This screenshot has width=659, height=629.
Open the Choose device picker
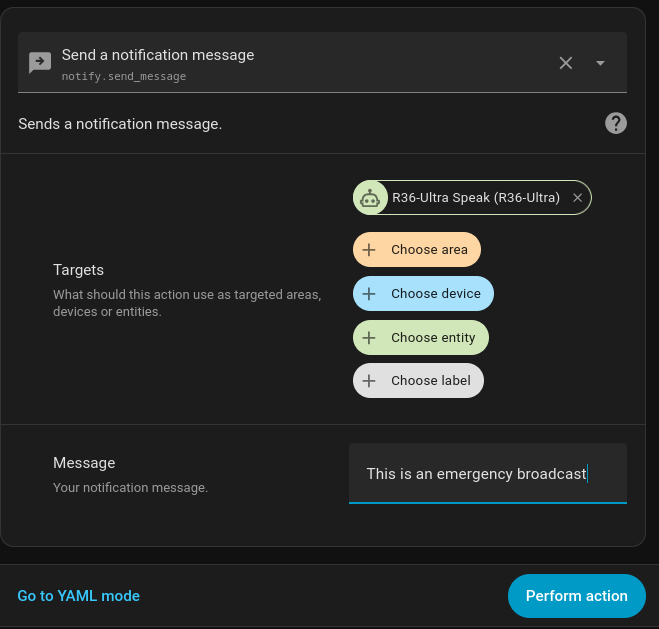(436, 294)
